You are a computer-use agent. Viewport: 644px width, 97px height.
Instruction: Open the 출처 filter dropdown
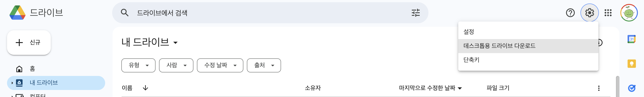[x=264, y=65]
